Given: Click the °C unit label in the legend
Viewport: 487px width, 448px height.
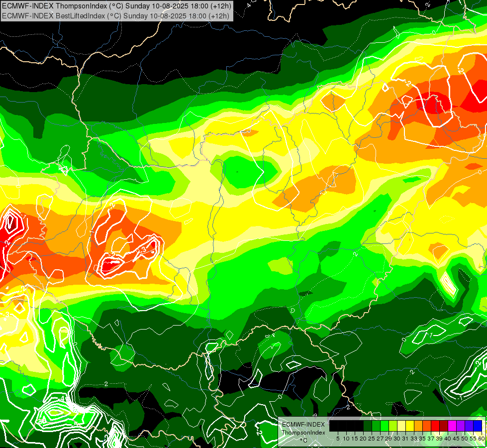Looking at the screenshot, I should pyautogui.click(x=303, y=440).
